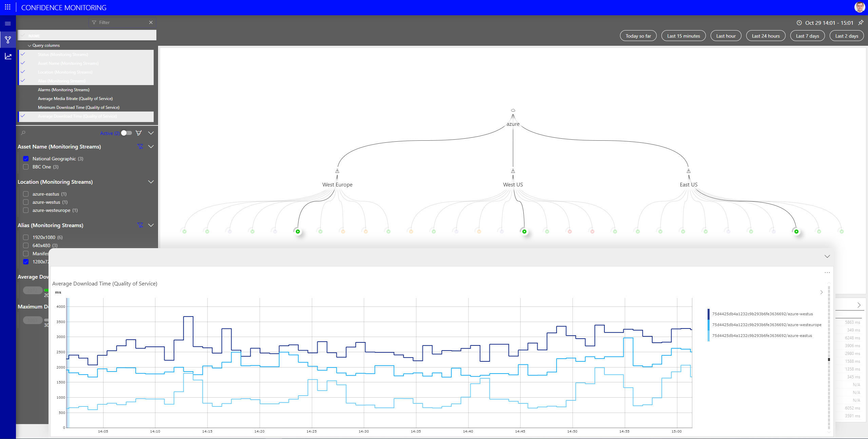
Task: Select the East US region node icon
Action: 689,171
